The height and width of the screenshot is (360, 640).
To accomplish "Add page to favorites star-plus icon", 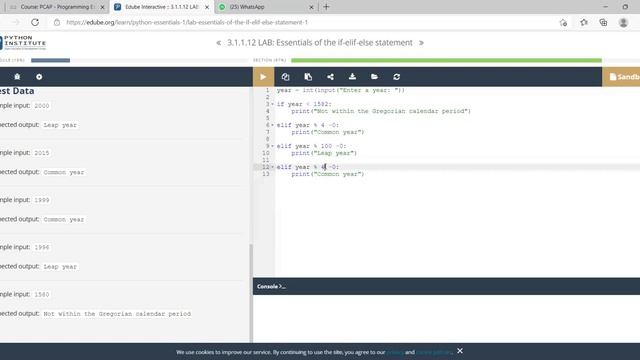I will 563,22.
